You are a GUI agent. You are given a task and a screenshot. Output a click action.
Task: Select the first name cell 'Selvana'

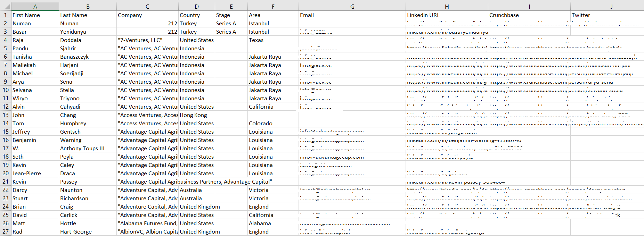[x=35, y=90]
